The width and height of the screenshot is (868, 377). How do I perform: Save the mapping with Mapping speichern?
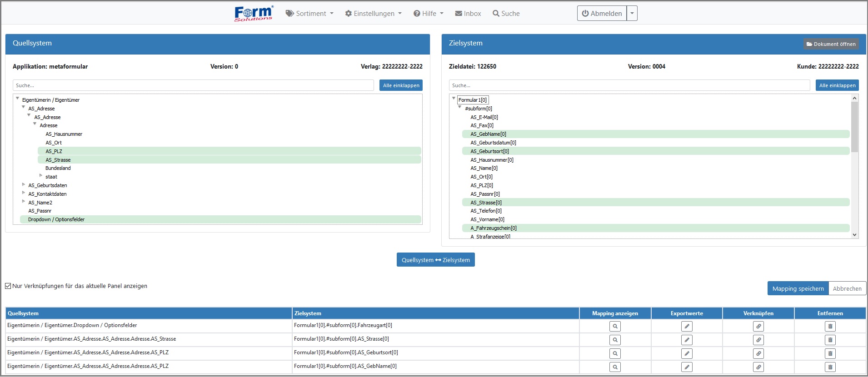tap(798, 288)
